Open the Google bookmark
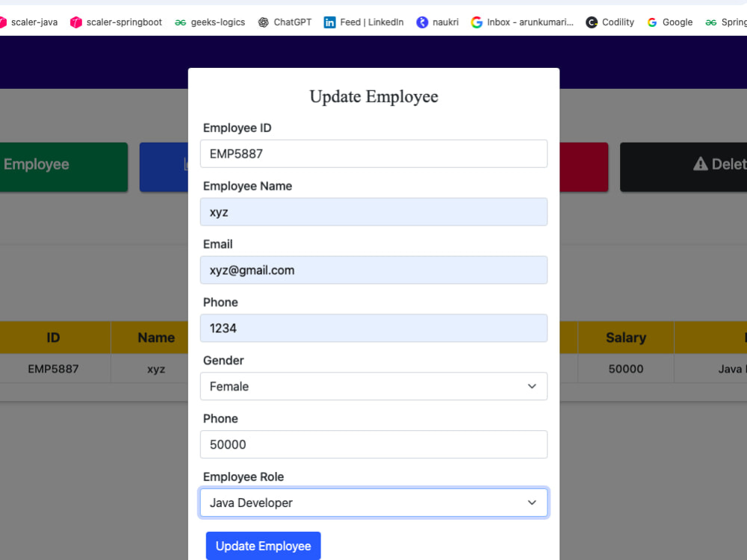Screen dimensions: 747x560 (670, 22)
